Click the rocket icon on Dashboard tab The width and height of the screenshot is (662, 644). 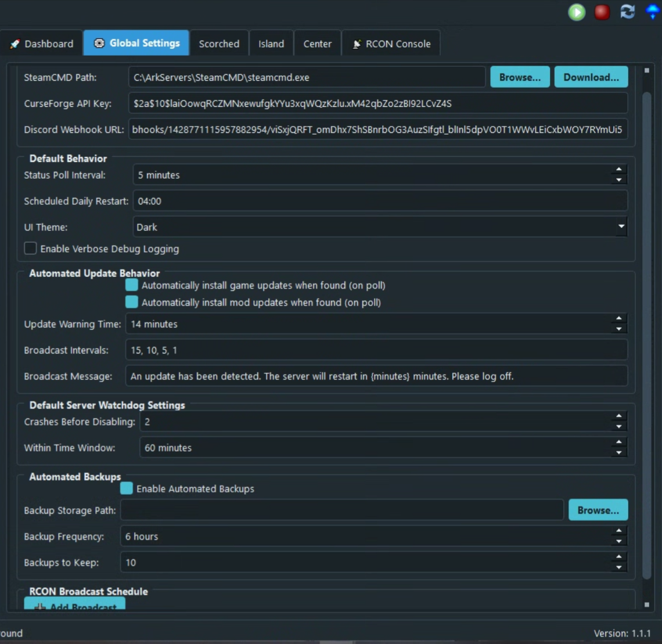point(15,44)
